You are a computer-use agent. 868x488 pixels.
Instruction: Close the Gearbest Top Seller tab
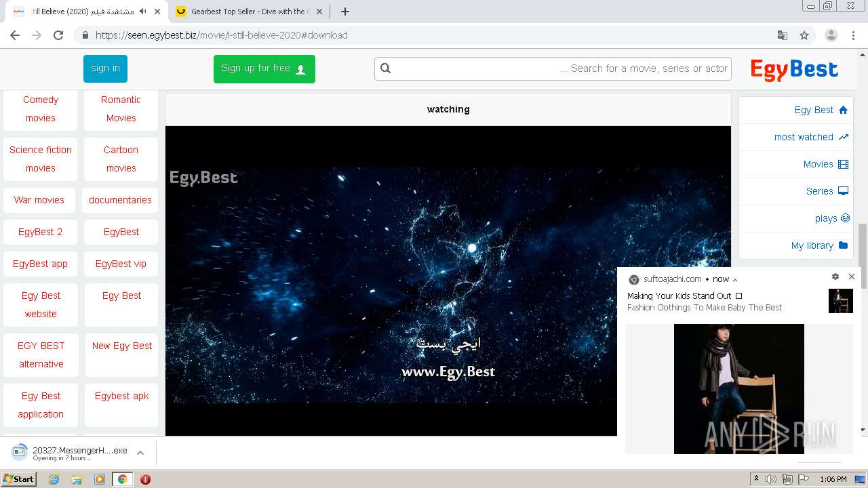(x=319, y=12)
